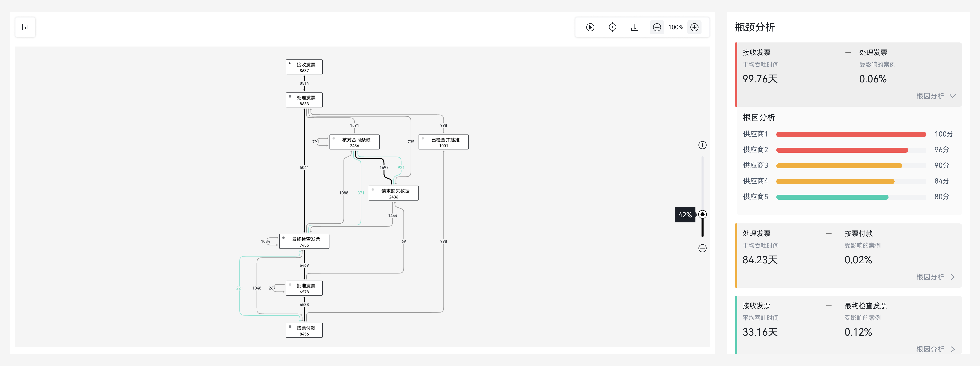Expand root cause analysis for 33.16天 card

[936, 349]
